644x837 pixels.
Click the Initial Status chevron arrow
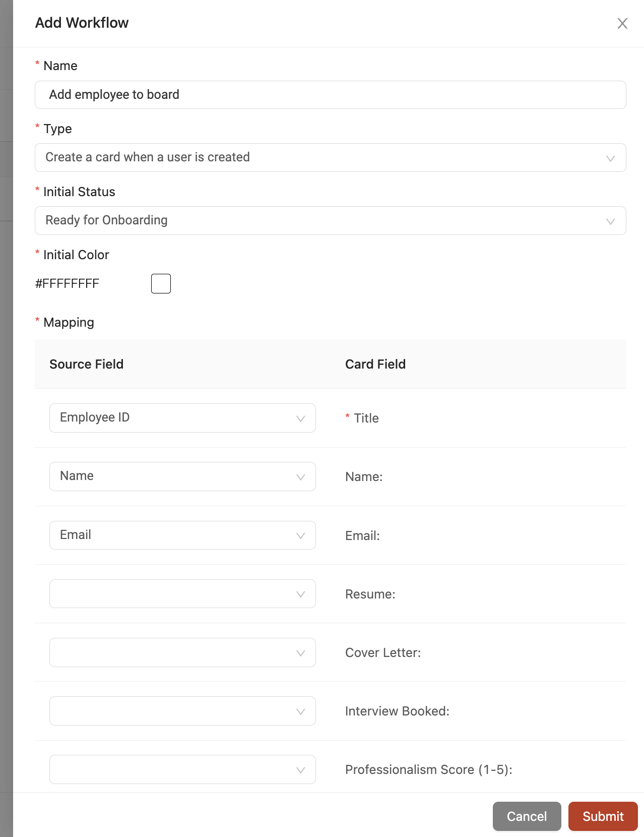tap(610, 221)
